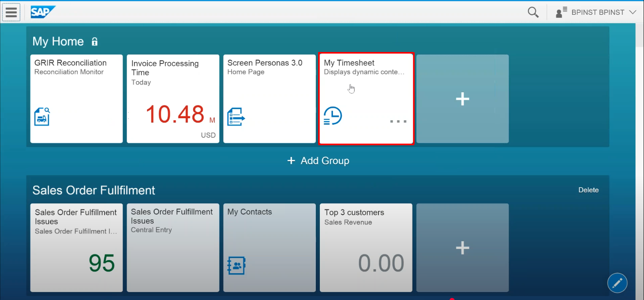
Task: Click the My Timesheet clock icon
Action: point(333,116)
